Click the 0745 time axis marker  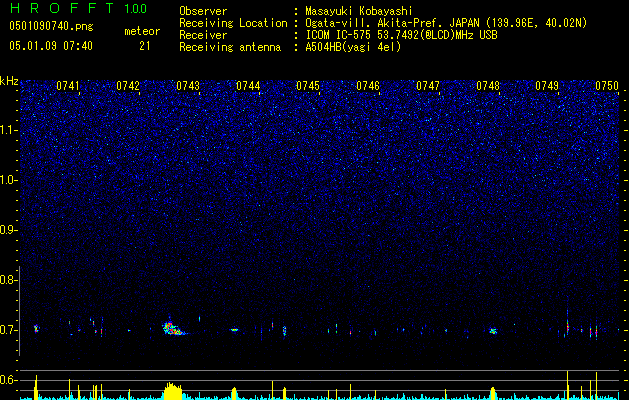click(308, 85)
